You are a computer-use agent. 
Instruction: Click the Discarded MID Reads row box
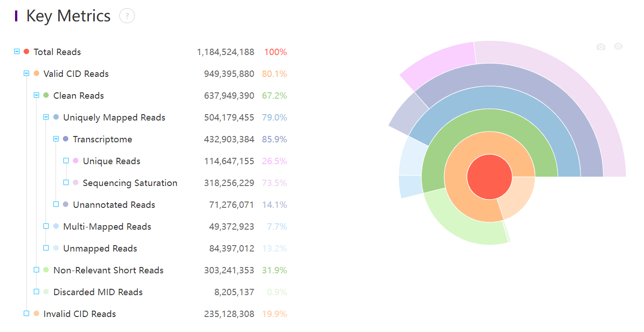[x=36, y=292]
